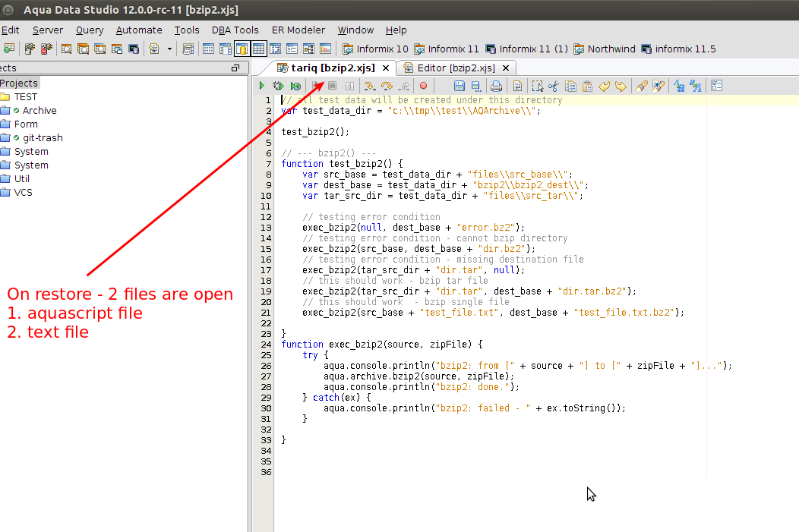Select the TEST project folder

tap(19, 96)
